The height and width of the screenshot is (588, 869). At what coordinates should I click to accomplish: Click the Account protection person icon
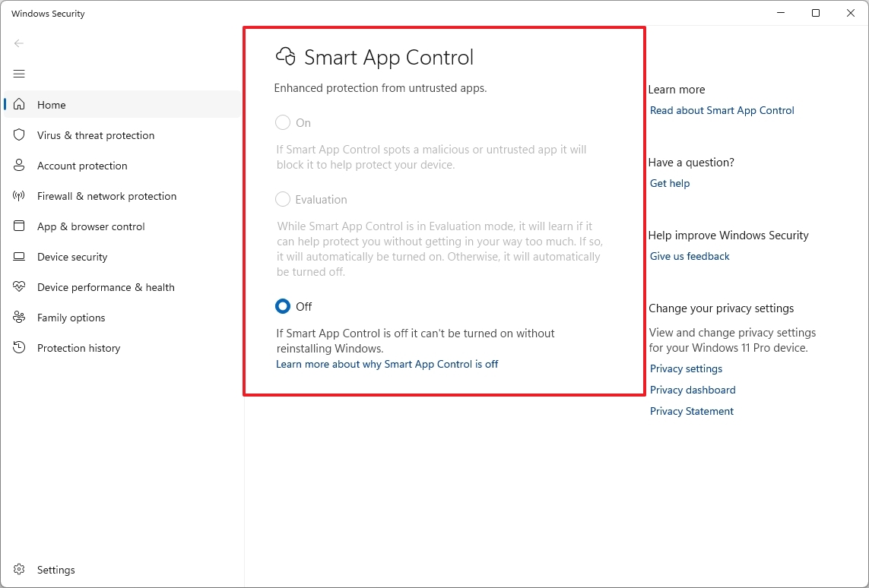pos(19,166)
